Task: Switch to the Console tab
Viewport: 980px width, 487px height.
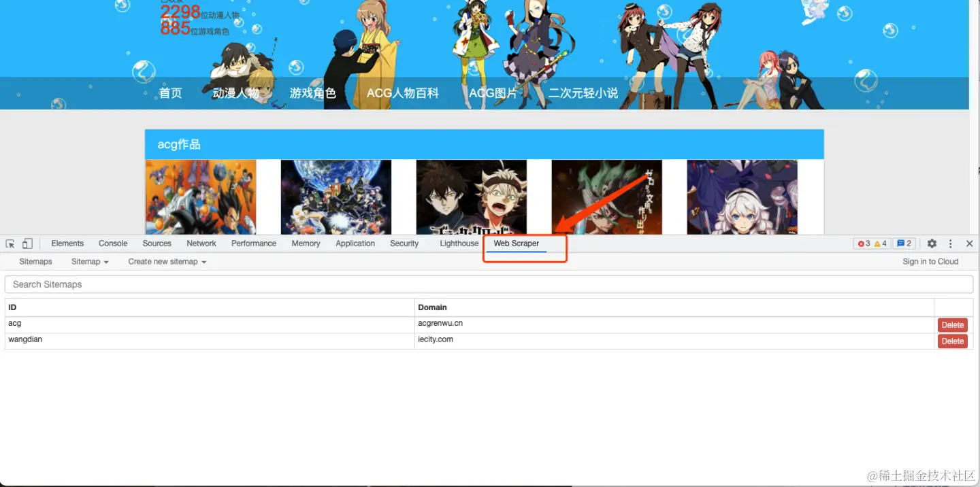Action: click(x=113, y=244)
